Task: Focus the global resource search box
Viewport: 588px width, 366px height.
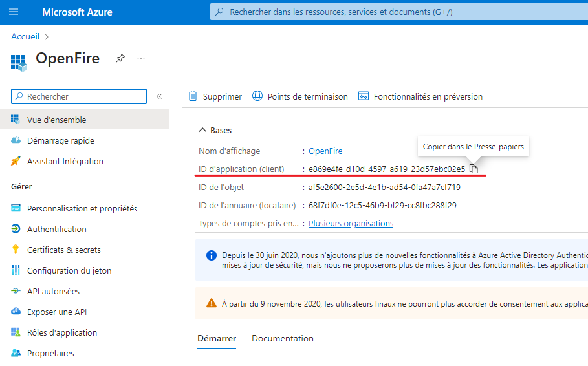Action: pyautogui.click(x=399, y=12)
